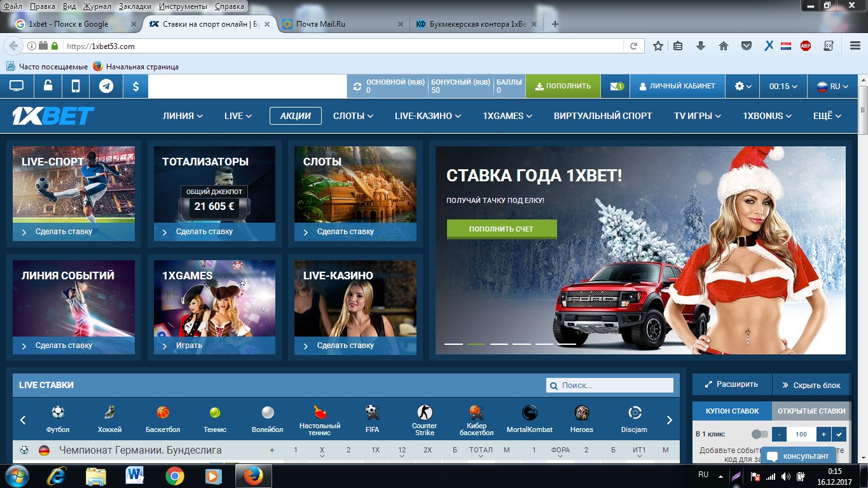This screenshot has width=868, height=488.
Task: Click ПОПОЛНИТЬ СЧЕТ banner button
Action: click(502, 229)
